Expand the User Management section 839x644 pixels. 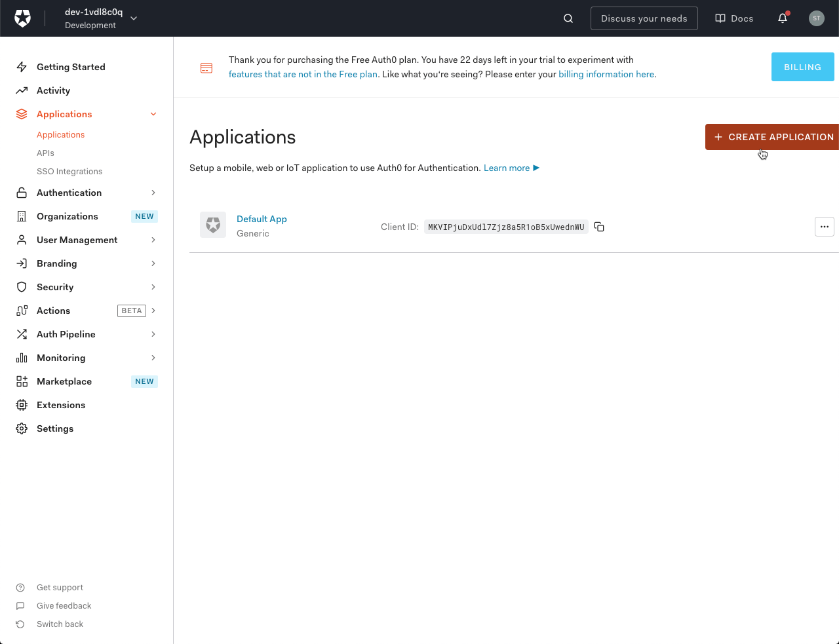[x=153, y=239]
